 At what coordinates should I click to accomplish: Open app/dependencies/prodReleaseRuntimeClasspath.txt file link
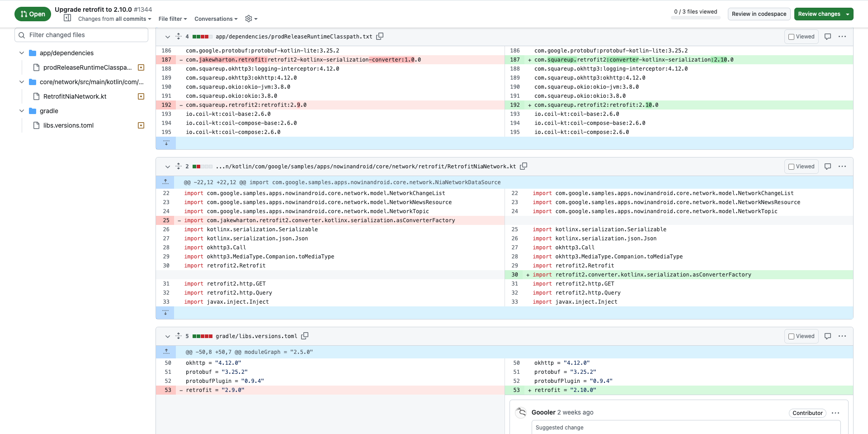point(294,37)
